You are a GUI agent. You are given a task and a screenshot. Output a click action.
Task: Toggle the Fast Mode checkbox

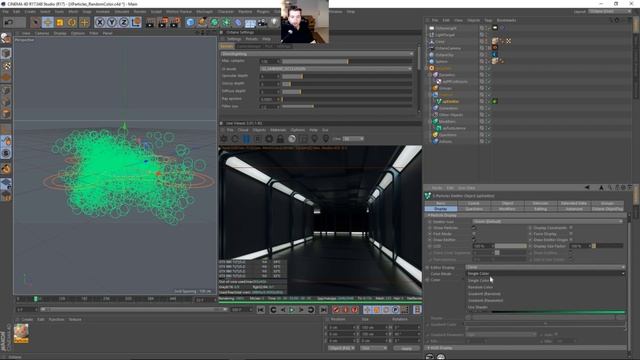(474, 234)
